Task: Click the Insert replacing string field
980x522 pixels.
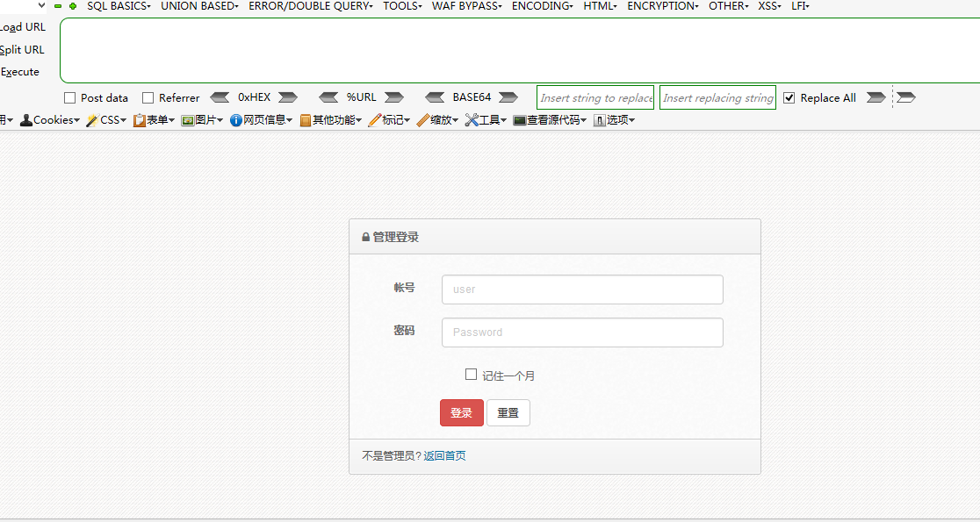Action: (x=718, y=98)
